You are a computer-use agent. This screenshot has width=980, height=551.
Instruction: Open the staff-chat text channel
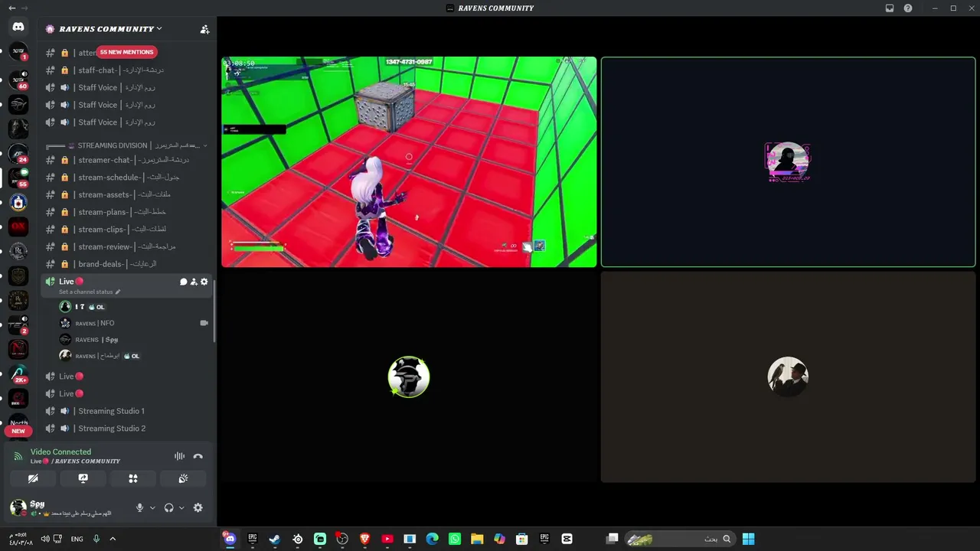[x=127, y=70]
